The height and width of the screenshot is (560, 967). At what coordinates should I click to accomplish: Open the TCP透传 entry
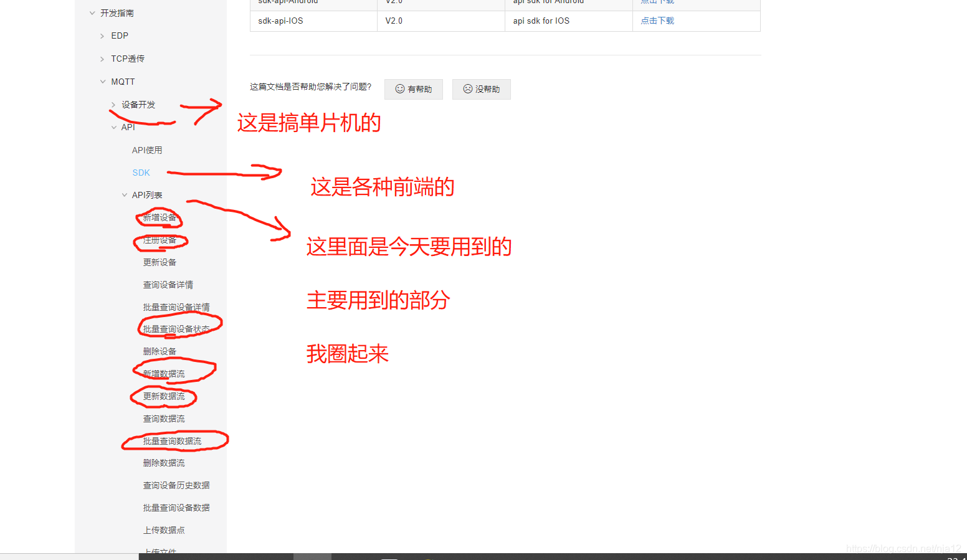[128, 59]
